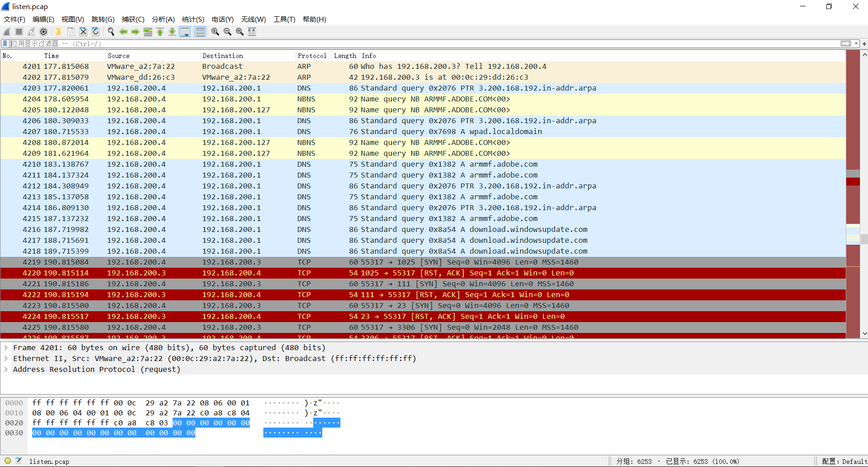Open the 统计(S) menu
868x467 pixels.
[193, 19]
